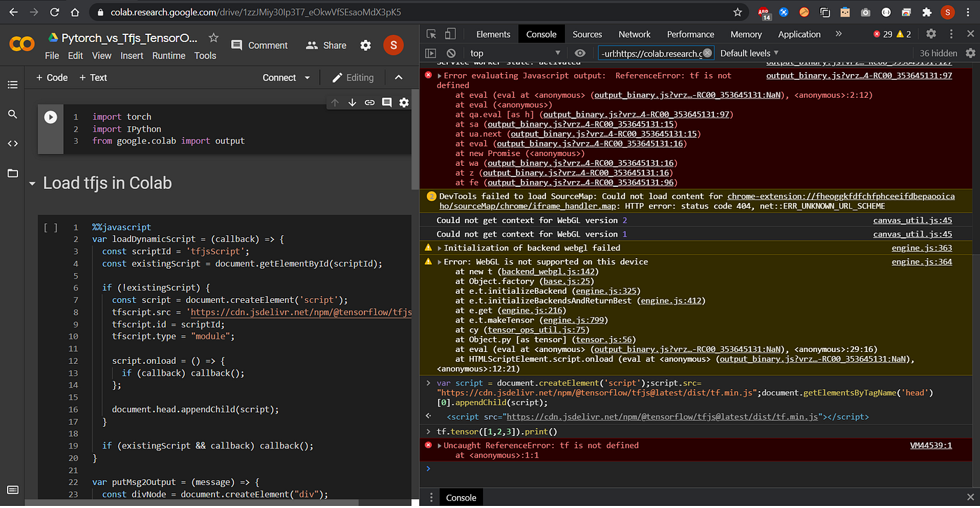The width and height of the screenshot is (980, 508).
Task: Select the inspect element tool in DevTools
Action: click(x=432, y=34)
